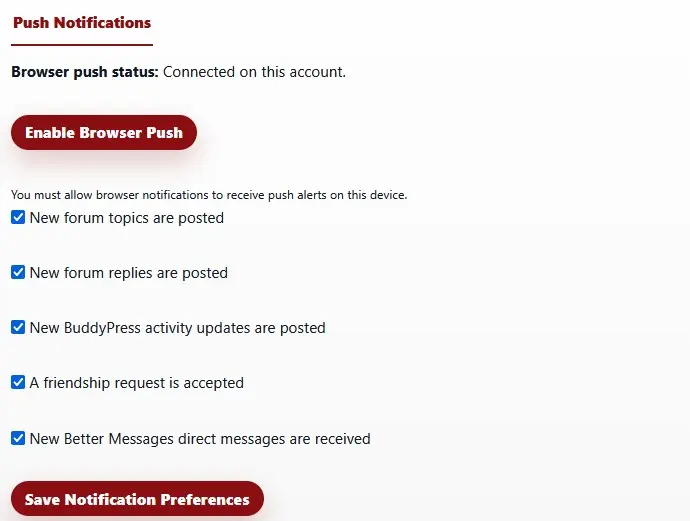Click the Better Messages direct messages label text
The image size is (690, 521).
click(x=200, y=439)
